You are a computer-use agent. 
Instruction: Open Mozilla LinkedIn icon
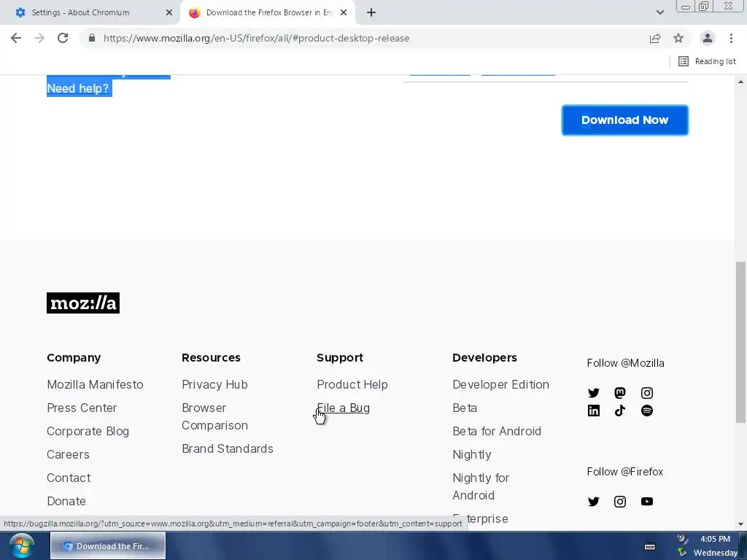(x=593, y=411)
